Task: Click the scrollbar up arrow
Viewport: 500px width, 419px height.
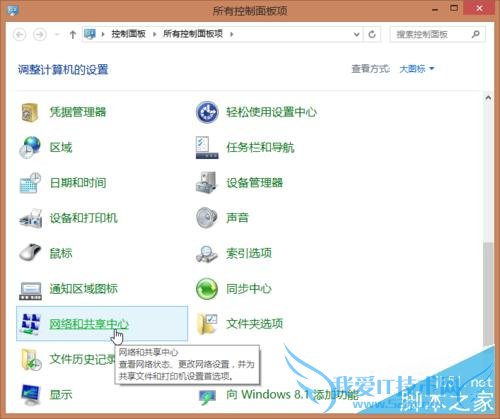Action: tap(488, 98)
